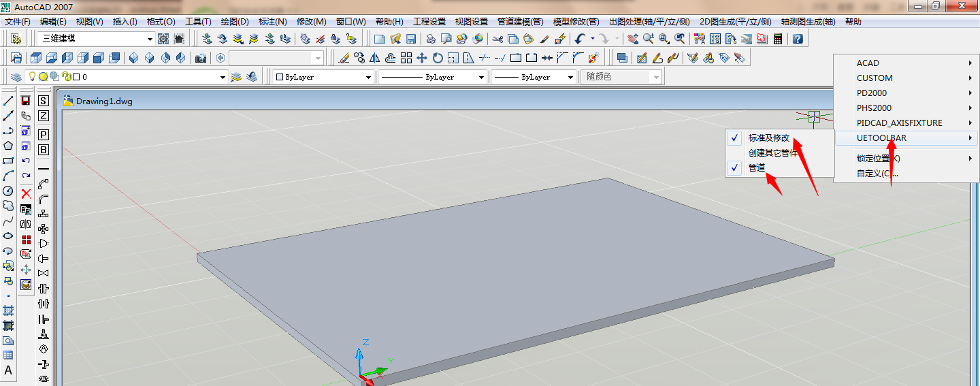Open the 绘图(D) menu
The height and width of the screenshot is (386, 980).
pyautogui.click(x=233, y=22)
